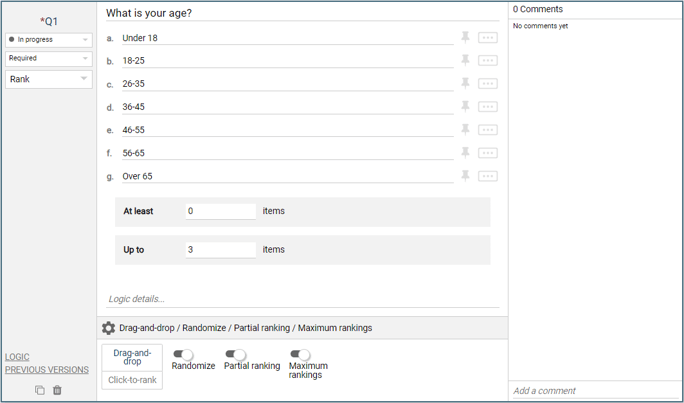Edit the '26-35' answer text
The image size is (684, 403).
pyautogui.click(x=288, y=84)
